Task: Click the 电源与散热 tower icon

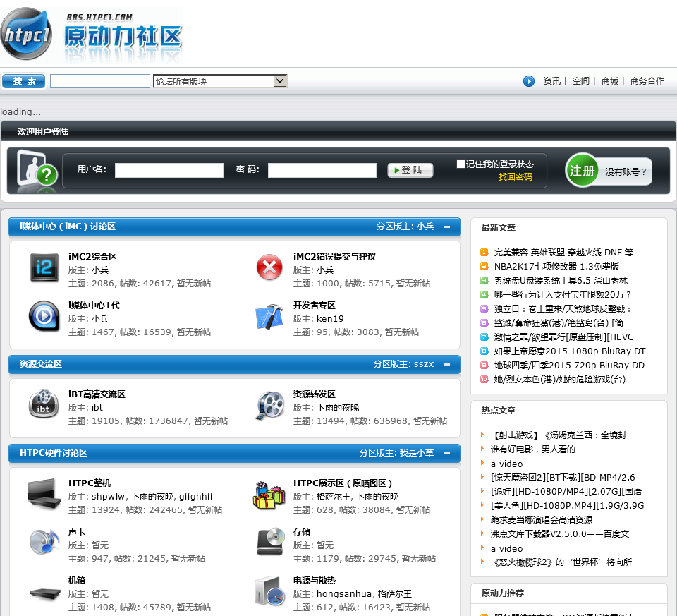Action: click(x=270, y=591)
